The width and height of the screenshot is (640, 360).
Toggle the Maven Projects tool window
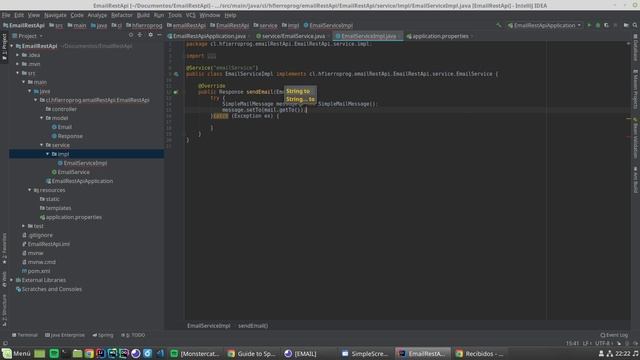coord(636,89)
